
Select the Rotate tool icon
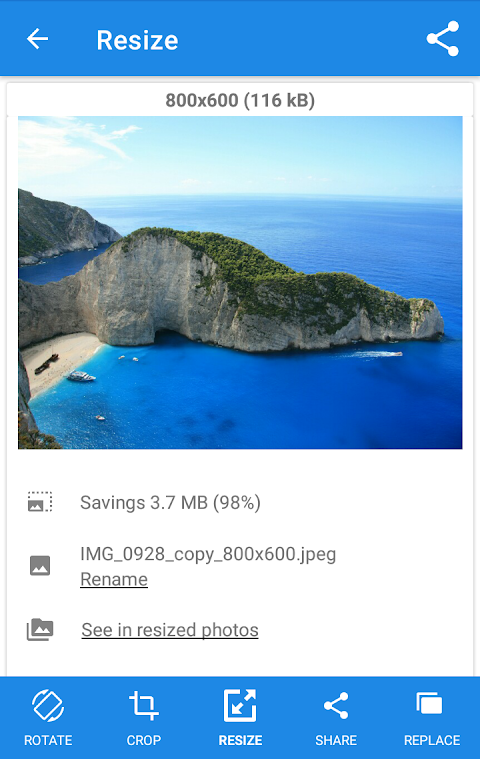click(x=48, y=705)
